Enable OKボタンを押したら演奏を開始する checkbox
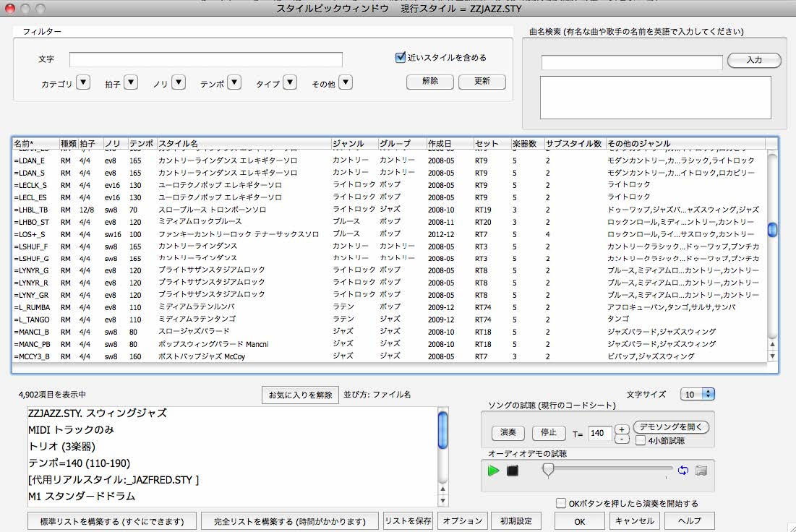This screenshot has height=532, width=796. coord(561,503)
